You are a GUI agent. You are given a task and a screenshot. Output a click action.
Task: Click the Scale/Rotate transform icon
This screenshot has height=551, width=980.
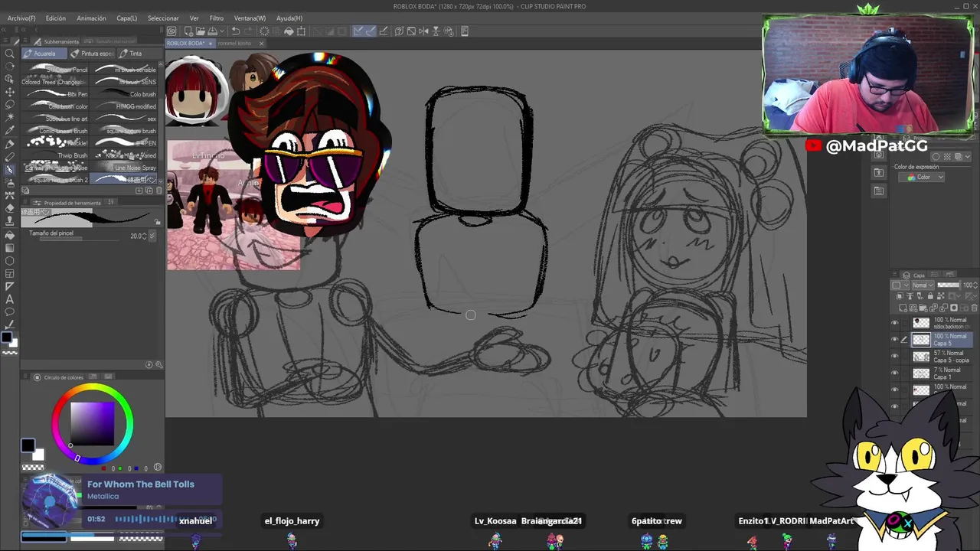301,31
